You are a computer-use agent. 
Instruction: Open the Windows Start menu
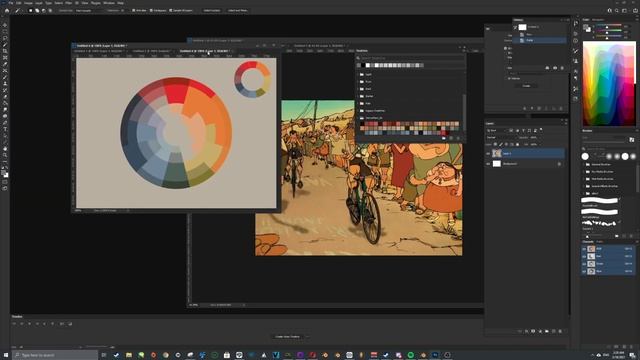6,355
